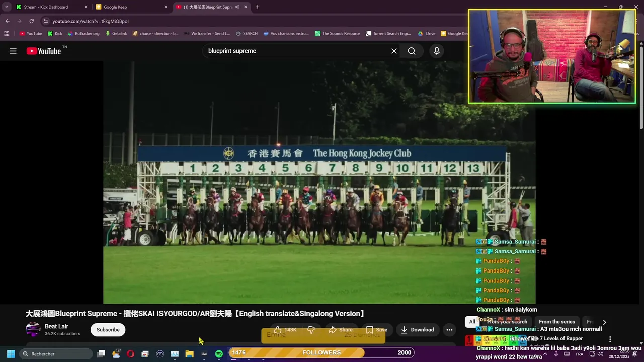644x362 pixels.
Task: Open the browser apps grid shortcut
Action: click(7, 34)
